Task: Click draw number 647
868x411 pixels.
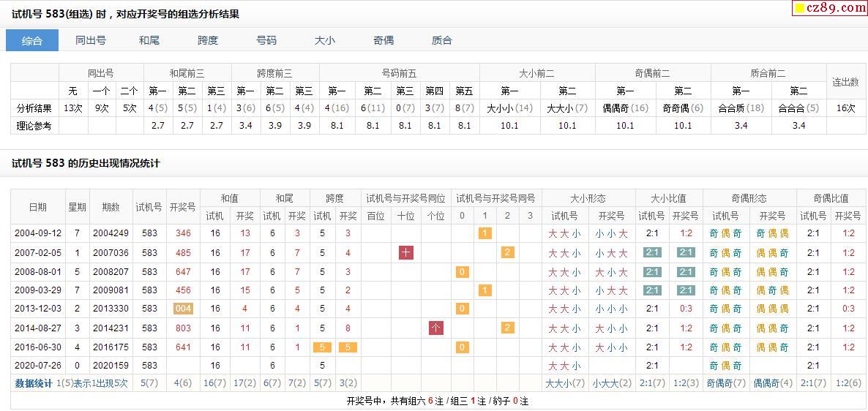Action: click(183, 271)
